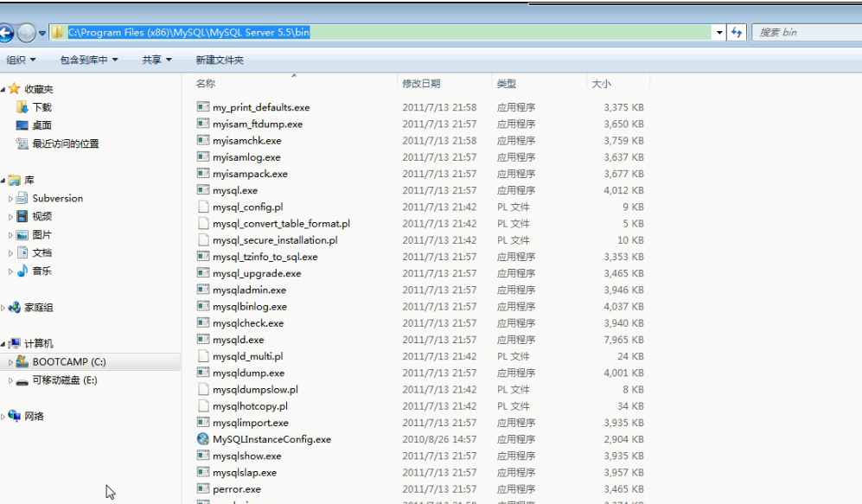The height and width of the screenshot is (504, 862).
Task: Select the file named mysqladmin.exe
Action: [x=249, y=290]
